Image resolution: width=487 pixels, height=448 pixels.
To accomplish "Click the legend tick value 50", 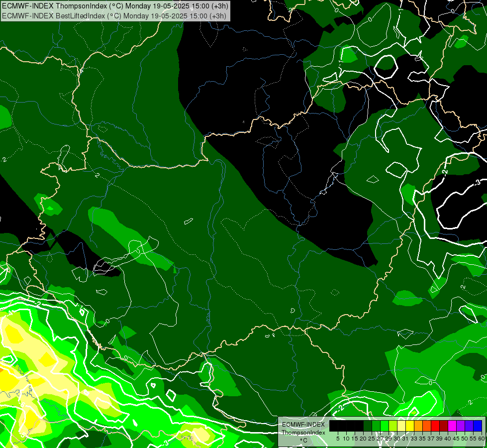I will 465,439.
